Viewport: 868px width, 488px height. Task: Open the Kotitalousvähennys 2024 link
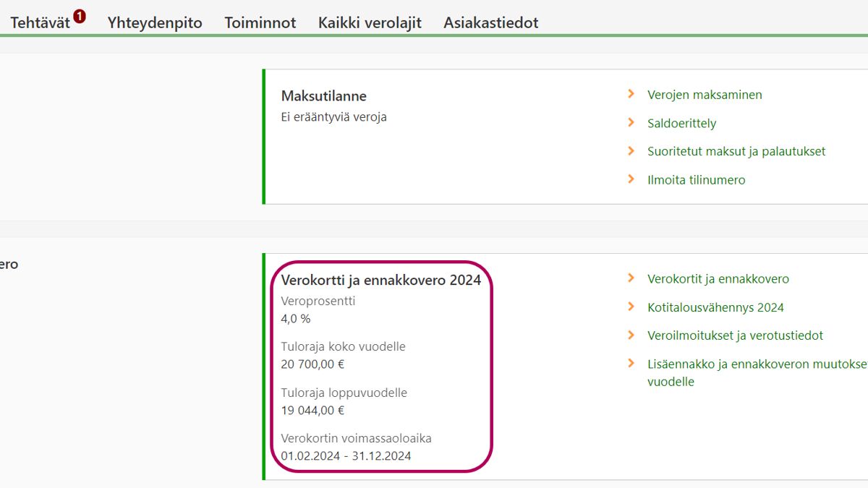pyautogui.click(x=715, y=307)
